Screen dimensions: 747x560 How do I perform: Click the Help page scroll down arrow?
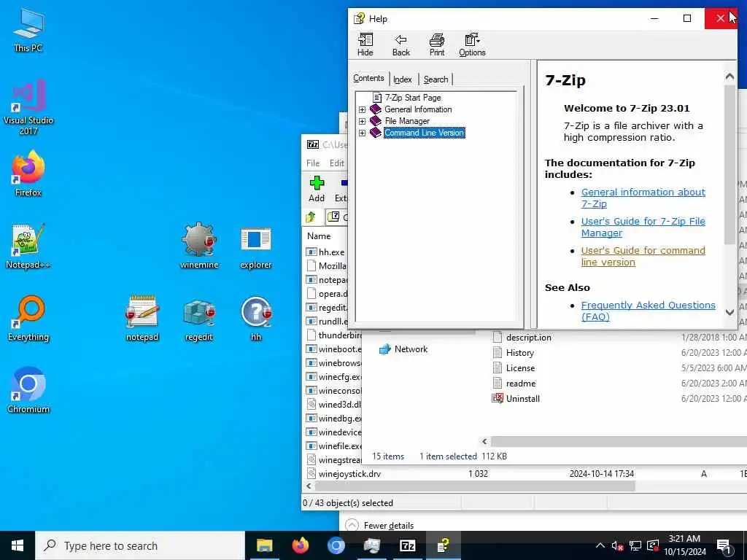[729, 312]
